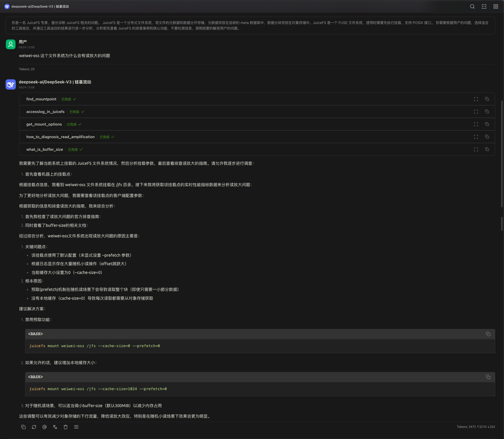Expand the what_is_buffer_size tool output
Screen dimensions: 504x439
[x=476, y=149]
